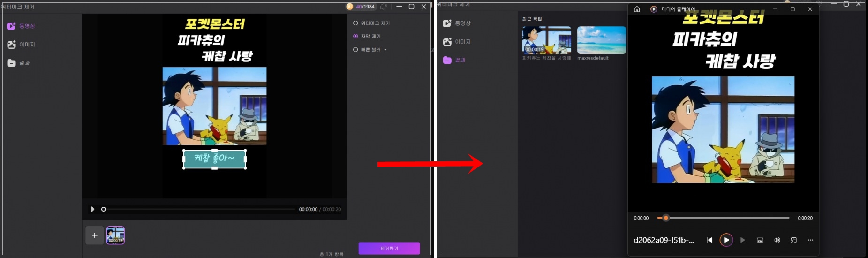868x258 pixels.
Task: Click the media player app logo icon
Action: tap(654, 9)
